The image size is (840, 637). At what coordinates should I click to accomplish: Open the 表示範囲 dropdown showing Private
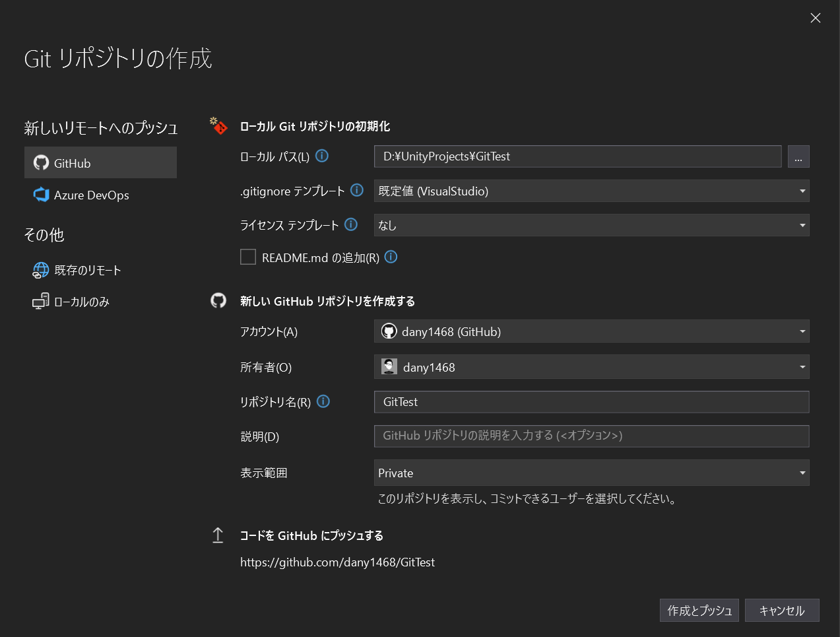pyautogui.click(x=591, y=473)
